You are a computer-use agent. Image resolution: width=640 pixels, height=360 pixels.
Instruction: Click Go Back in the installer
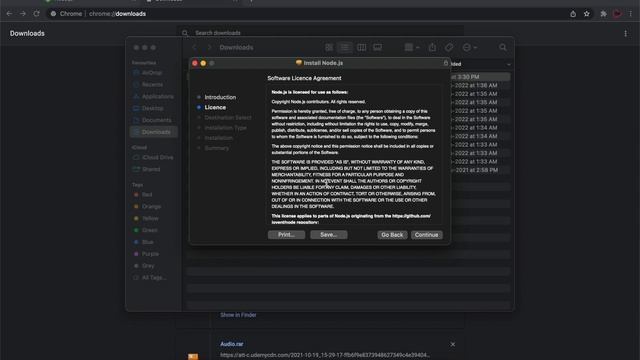tap(392, 235)
